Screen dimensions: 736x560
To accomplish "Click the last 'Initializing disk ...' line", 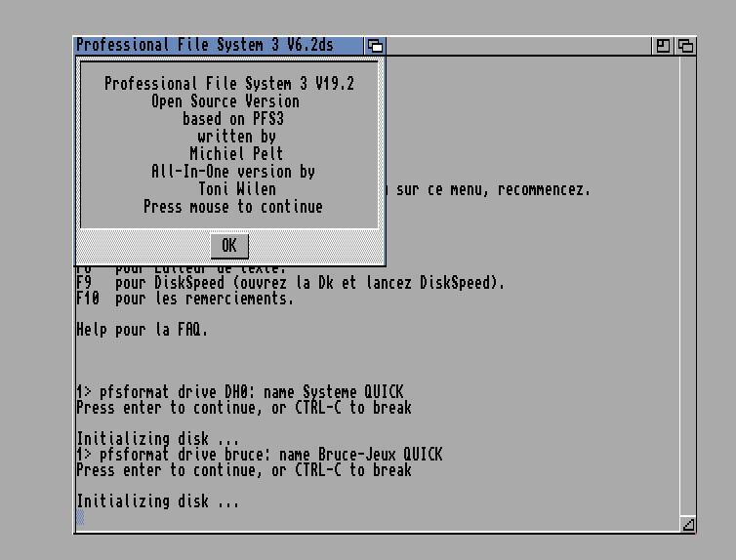I will coord(157,501).
